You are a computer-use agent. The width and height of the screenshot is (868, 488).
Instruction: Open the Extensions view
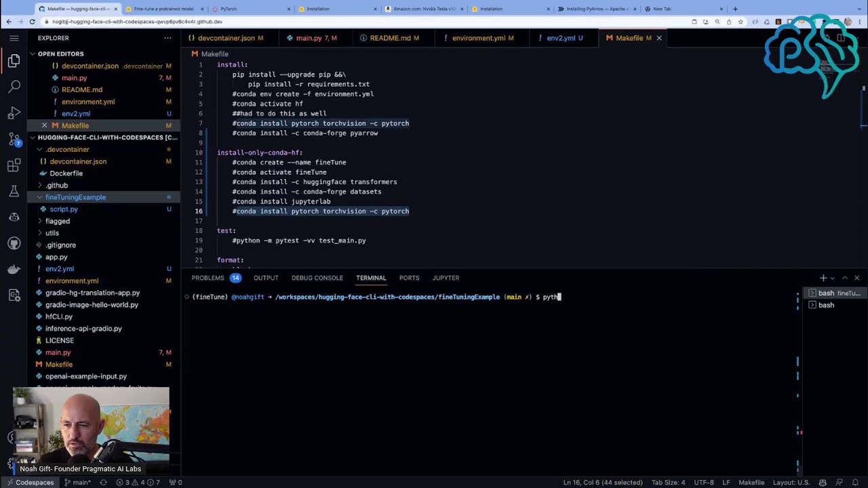14,165
